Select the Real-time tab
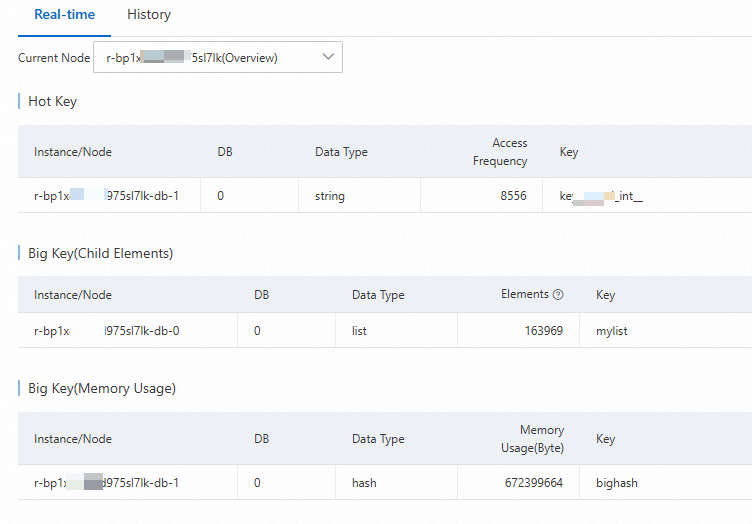752x524 pixels. (64, 15)
